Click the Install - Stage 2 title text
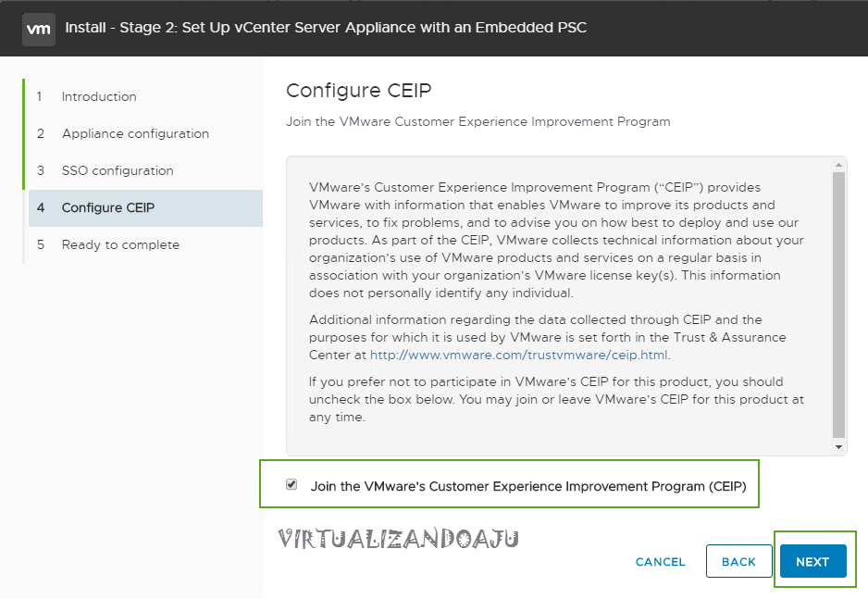The height and width of the screenshot is (599, 868). 326,28
